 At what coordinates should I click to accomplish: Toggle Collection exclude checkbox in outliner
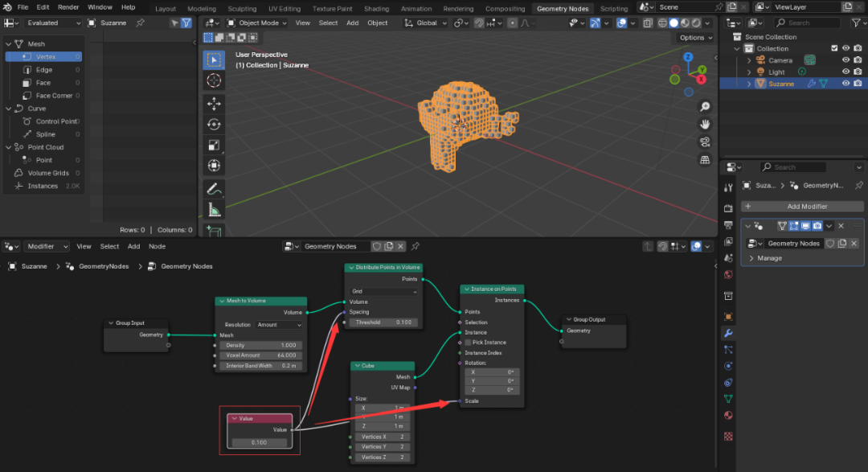(x=834, y=48)
